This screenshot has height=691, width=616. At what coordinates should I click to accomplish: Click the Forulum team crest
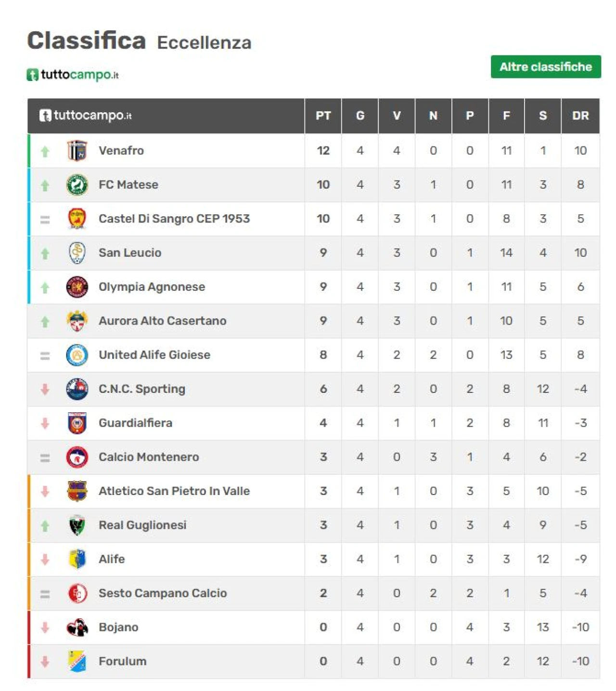point(77,662)
